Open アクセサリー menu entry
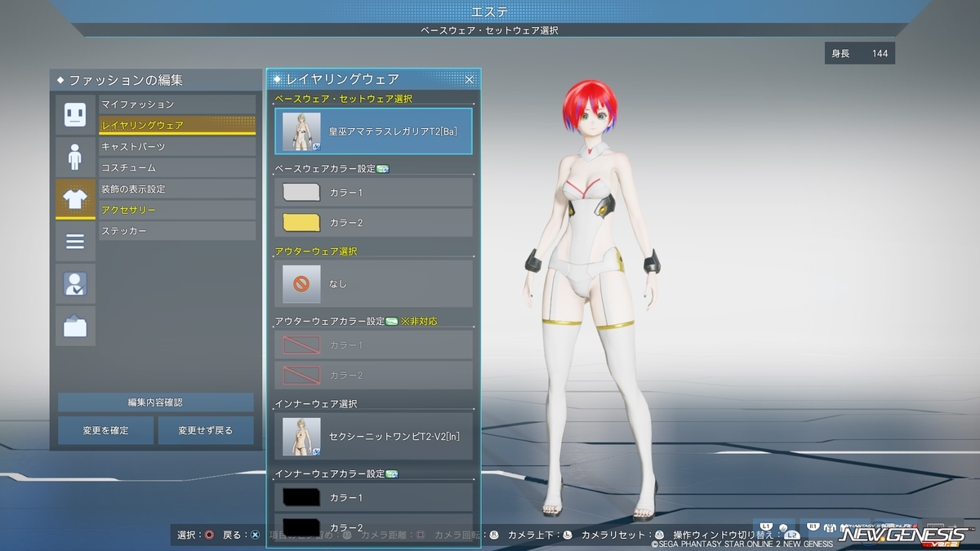The width and height of the screenshot is (980, 551). pyautogui.click(x=177, y=211)
